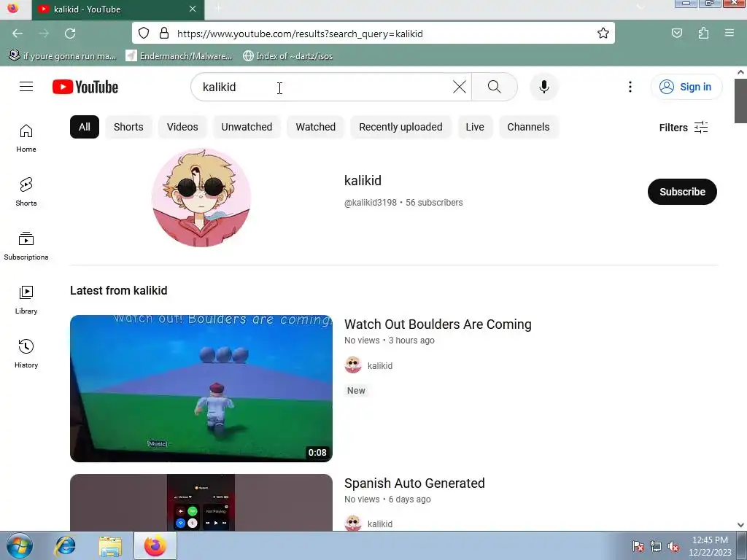Image resolution: width=747 pixels, height=560 pixels.
Task: Open Library in sidebar
Action: 26,300
